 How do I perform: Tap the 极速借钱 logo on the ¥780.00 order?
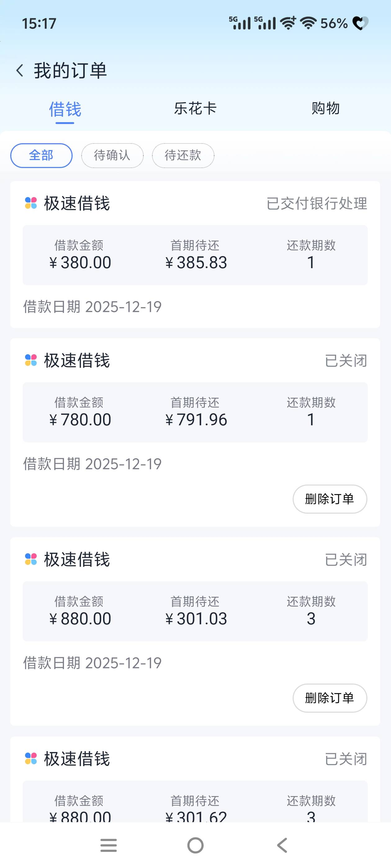click(31, 360)
